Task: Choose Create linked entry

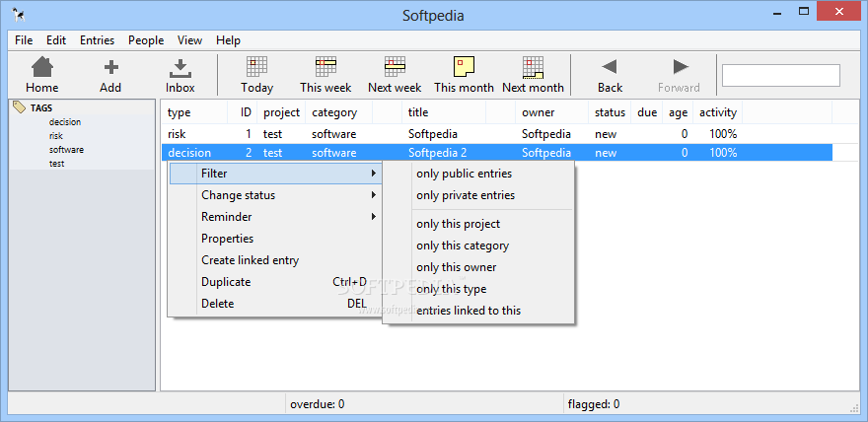Action: point(275,260)
